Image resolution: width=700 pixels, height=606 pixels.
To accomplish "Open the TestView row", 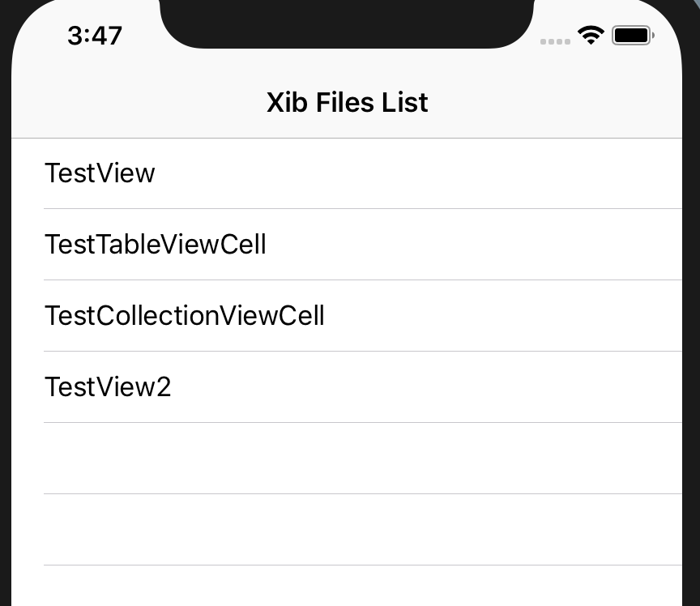I will pos(347,173).
